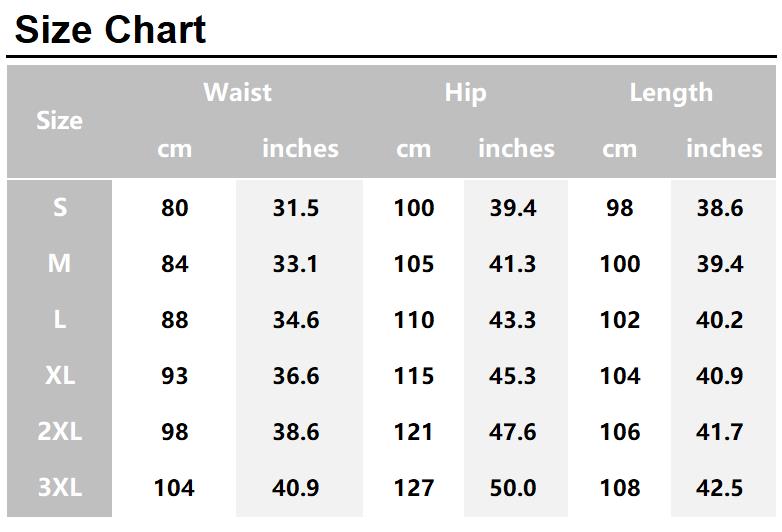Click length value 42.5 inches
Viewport: 782px width, 532px height.
pyautogui.click(x=720, y=488)
